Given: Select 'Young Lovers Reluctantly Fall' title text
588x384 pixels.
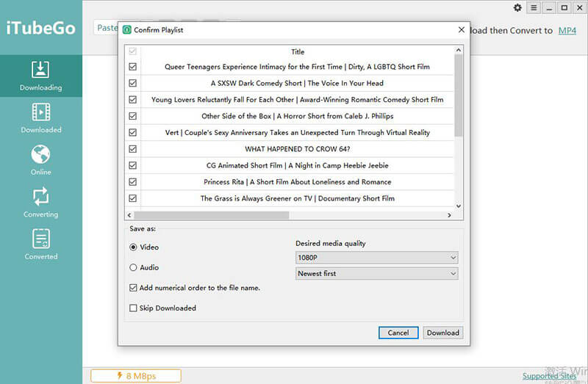Looking at the screenshot, I should point(298,100).
